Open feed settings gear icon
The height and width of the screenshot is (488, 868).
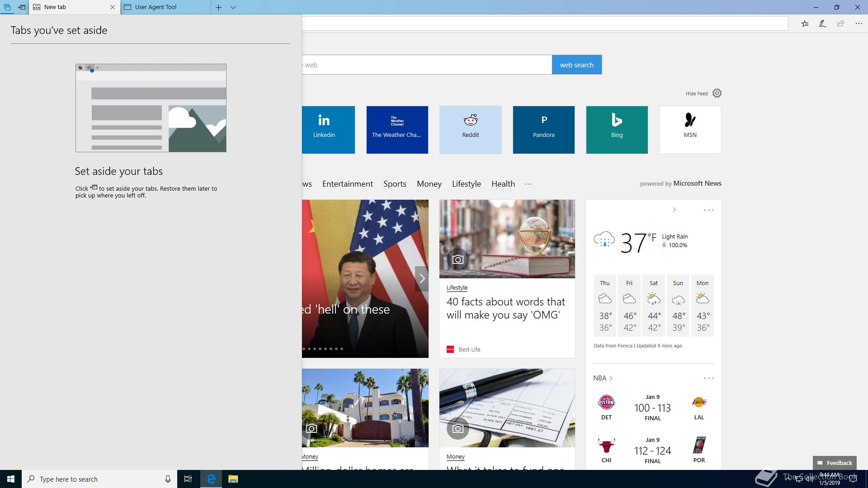tap(717, 93)
